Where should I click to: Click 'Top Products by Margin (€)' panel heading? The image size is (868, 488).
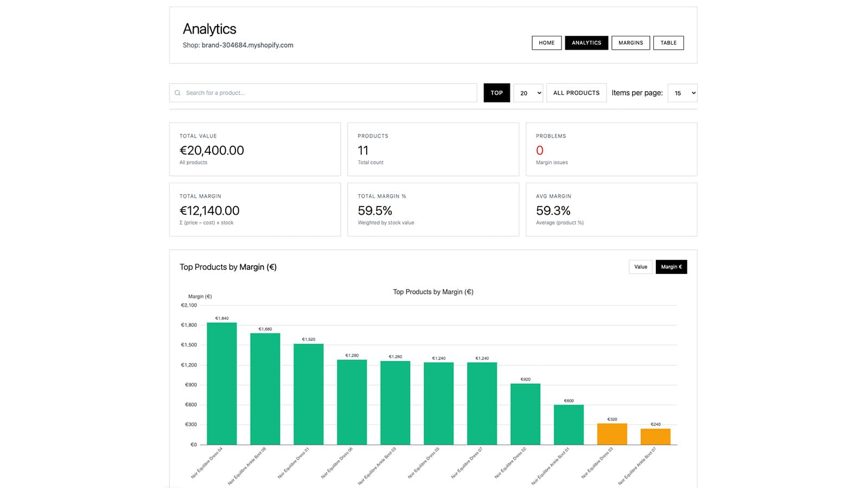click(228, 267)
